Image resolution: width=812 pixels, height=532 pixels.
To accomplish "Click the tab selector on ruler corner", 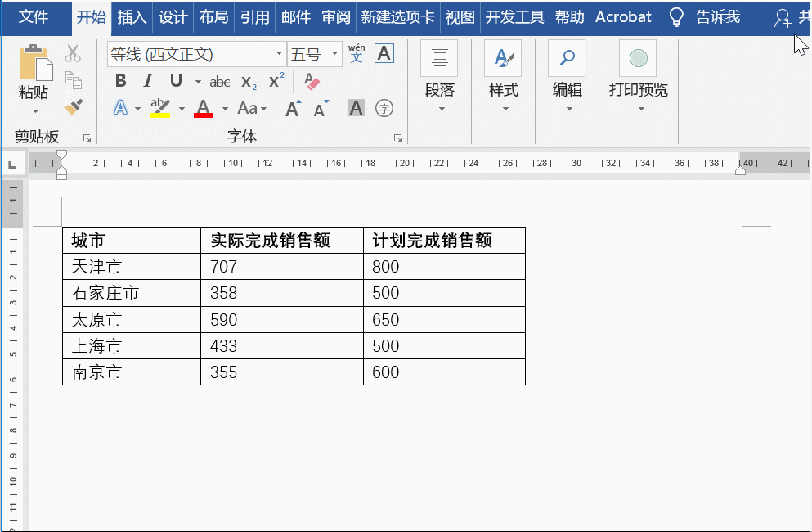I will pyautogui.click(x=12, y=165).
